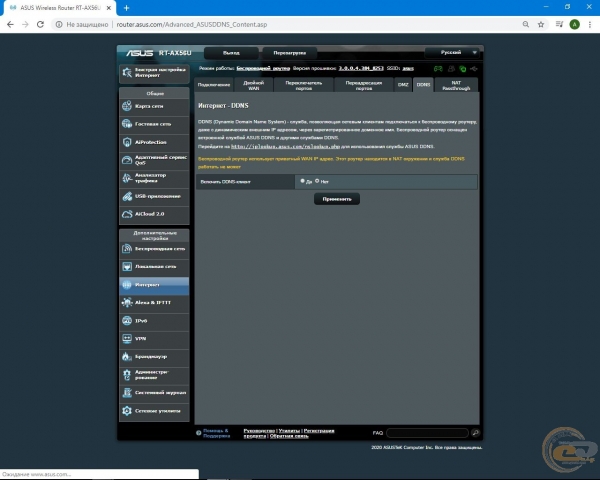Open browser zoom magnifier icon
This screenshot has width=600, height=480.
pos(526,24)
